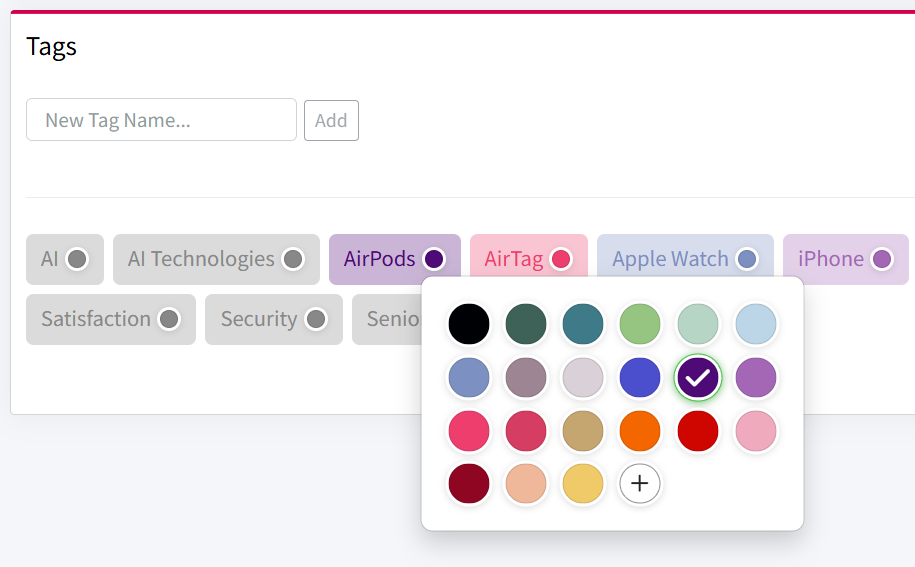Viewport: 915px width, 567px height.
Task: Pick the bright red color swatch
Action: coord(698,431)
